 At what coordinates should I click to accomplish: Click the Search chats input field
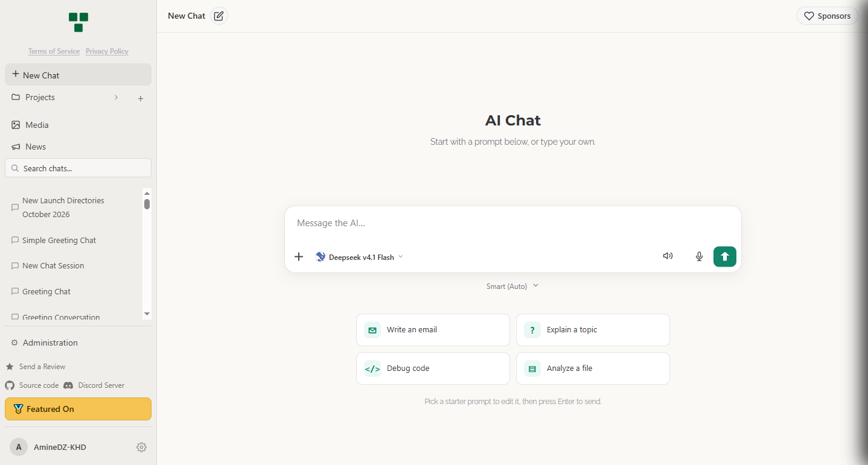pyautogui.click(x=78, y=168)
